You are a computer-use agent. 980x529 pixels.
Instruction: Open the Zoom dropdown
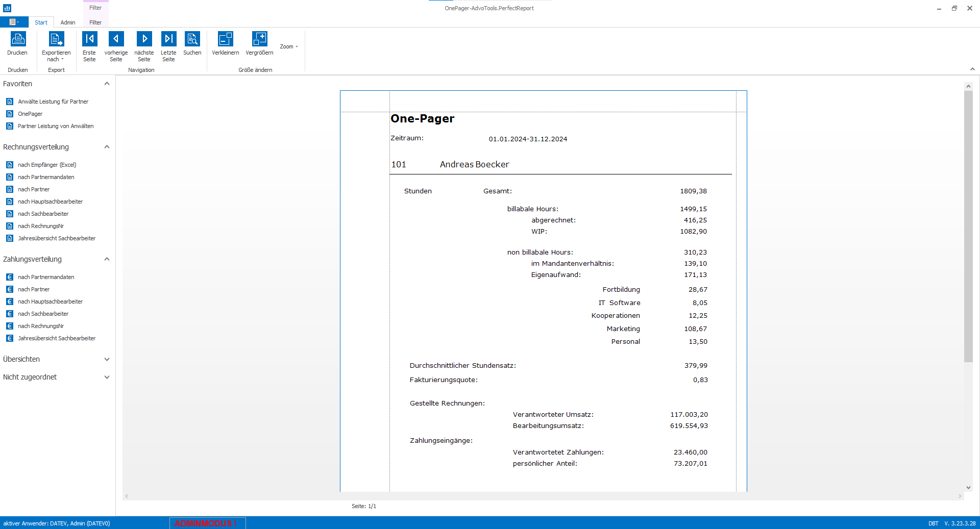pos(289,47)
